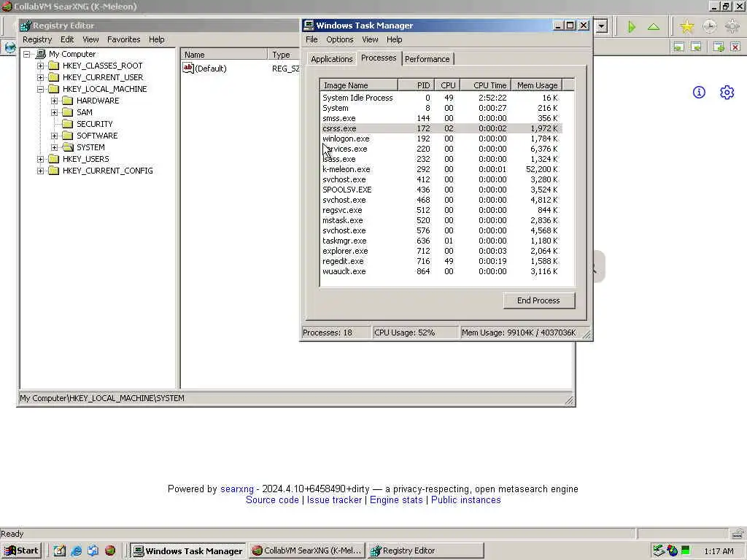The width and height of the screenshot is (747, 560).
Task: Click the close tab icon with red X
Action: (735, 47)
